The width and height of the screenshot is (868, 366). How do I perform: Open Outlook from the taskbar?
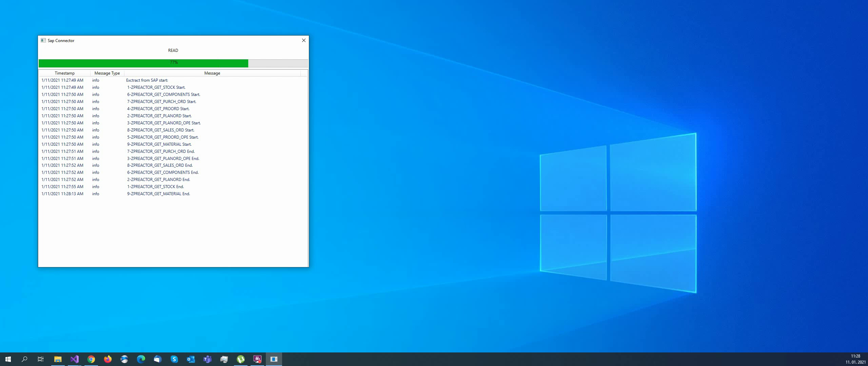click(191, 359)
